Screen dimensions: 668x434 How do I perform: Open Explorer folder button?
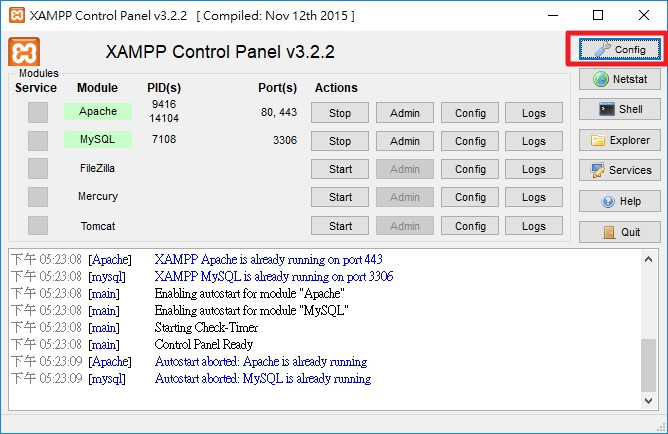click(619, 140)
